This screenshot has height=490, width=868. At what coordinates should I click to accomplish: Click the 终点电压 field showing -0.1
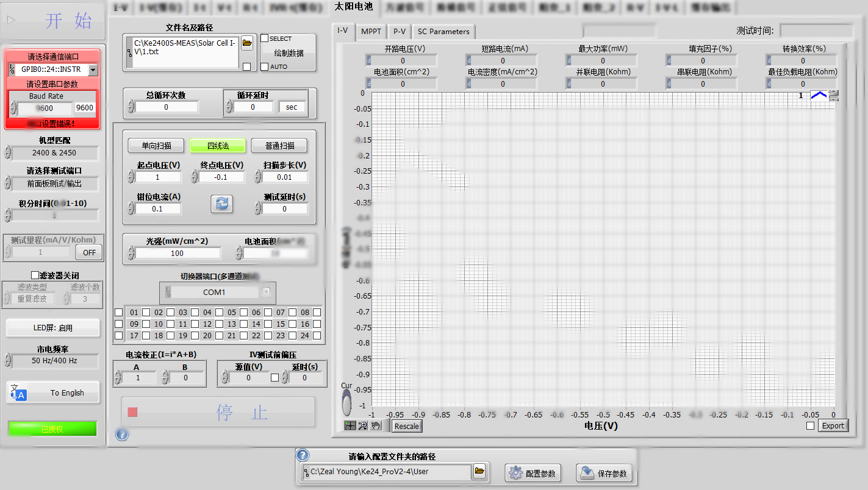[221, 177]
